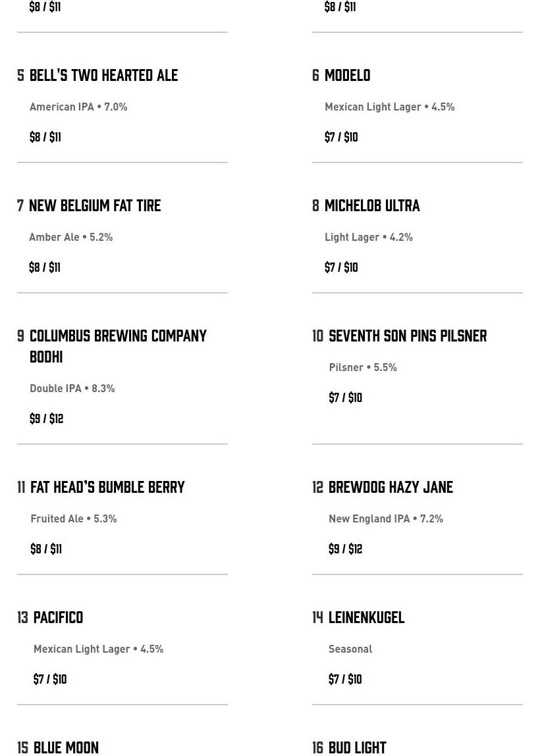This screenshot has width=540, height=756.
Task: Select the Leinenkugel seasonal entry title
Action: pos(366,617)
